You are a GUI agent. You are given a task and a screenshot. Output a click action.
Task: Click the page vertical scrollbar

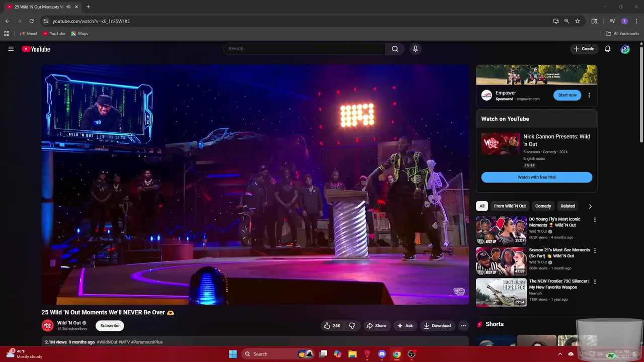pos(641,95)
